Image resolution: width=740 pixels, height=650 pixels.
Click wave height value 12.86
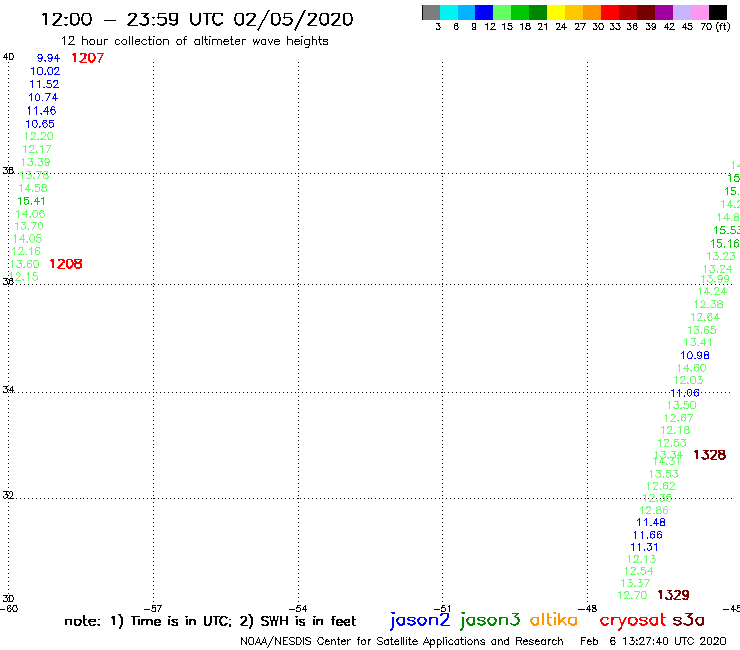click(654, 510)
